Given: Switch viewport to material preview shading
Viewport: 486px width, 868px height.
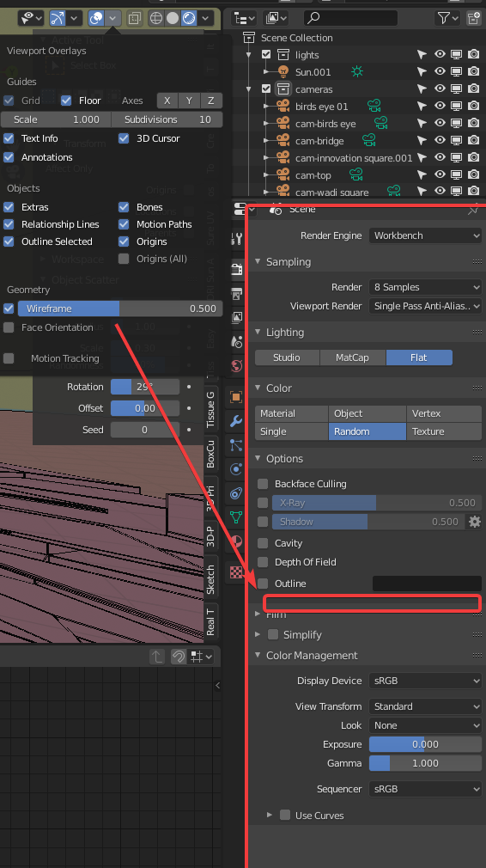Looking at the screenshot, I should [x=189, y=19].
